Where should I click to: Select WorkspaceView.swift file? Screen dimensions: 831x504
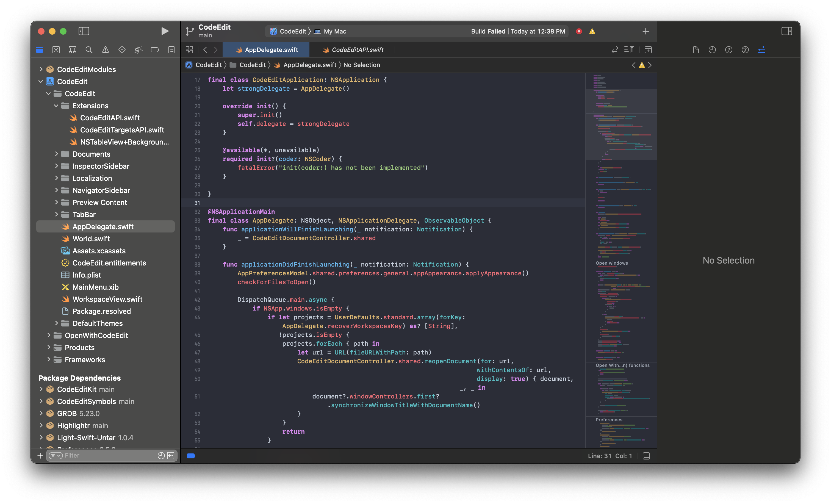click(105, 299)
